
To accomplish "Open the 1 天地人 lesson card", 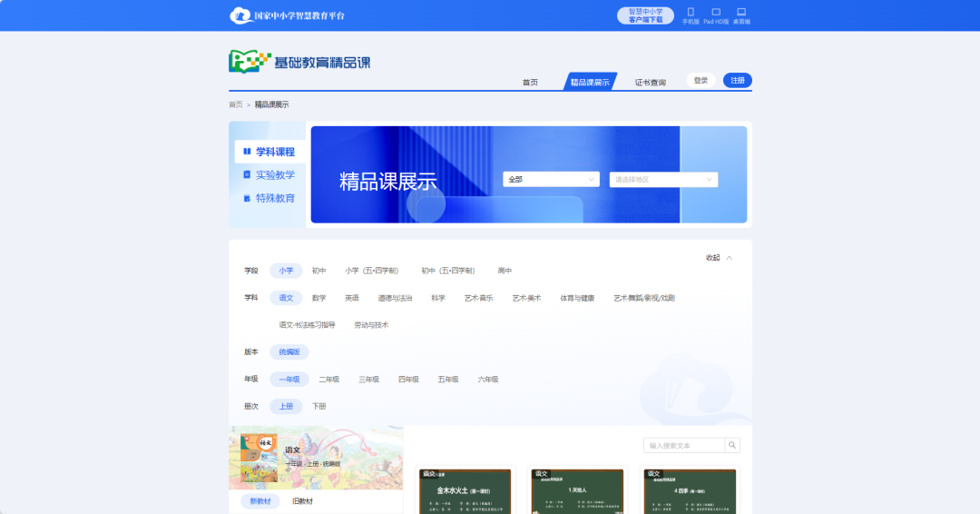I will pyautogui.click(x=577, y=491).
